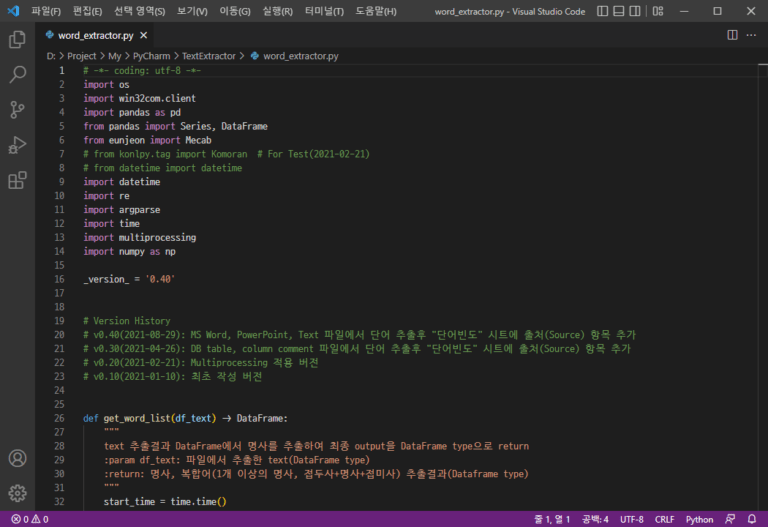Expand the D: breadcrumb segment
This screenshot has width=768, height=527.
click(51, 56)
